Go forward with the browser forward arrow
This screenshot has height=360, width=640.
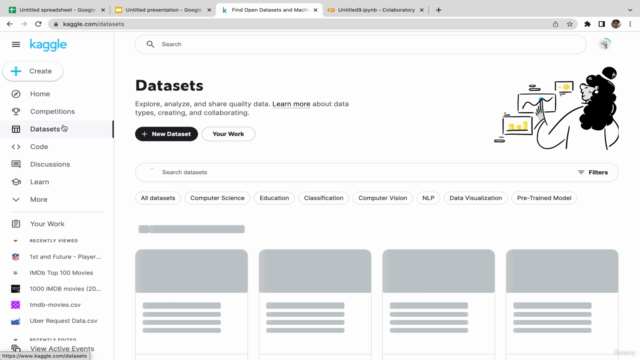coord(24,24)
